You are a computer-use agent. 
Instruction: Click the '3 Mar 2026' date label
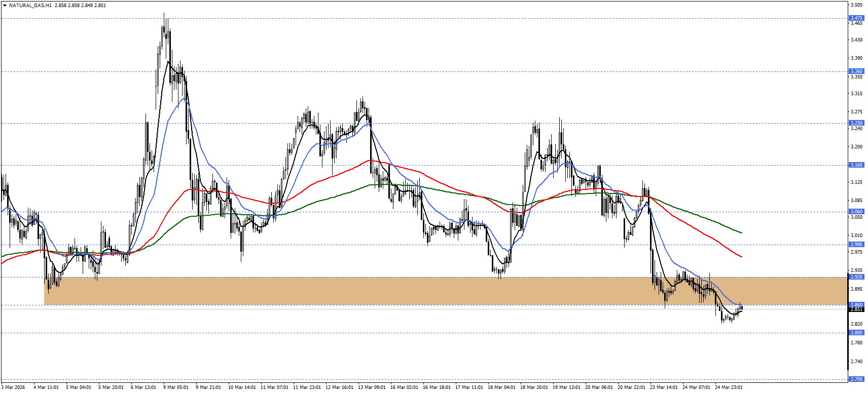pos(13,387)
